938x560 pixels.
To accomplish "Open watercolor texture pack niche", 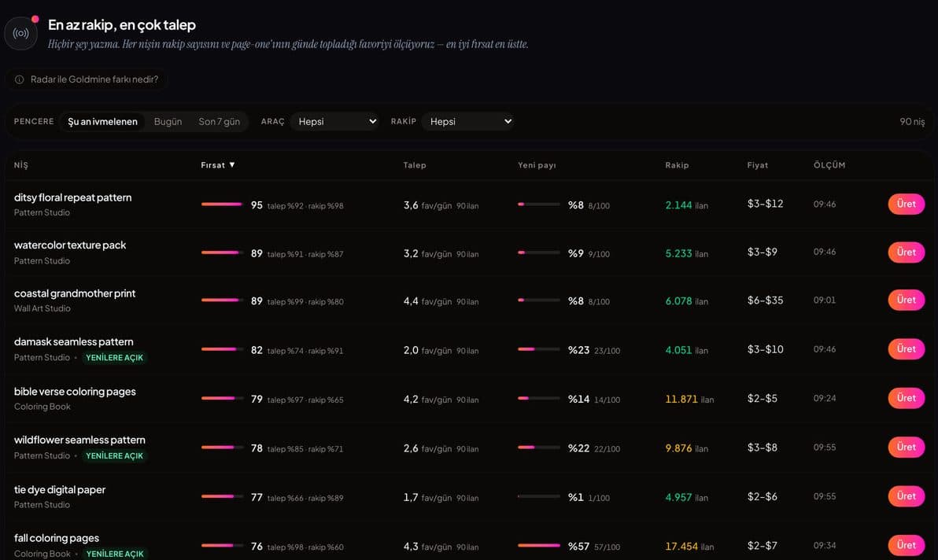I will [x=70, y=245].
